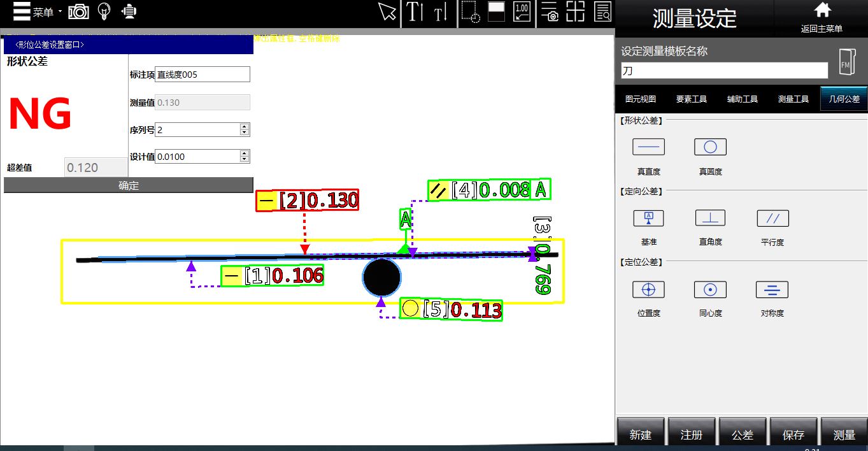This screenshot has height=451, width=868.
Task: Click the parallelism (平行度) icon
Action: click(772, 218)
